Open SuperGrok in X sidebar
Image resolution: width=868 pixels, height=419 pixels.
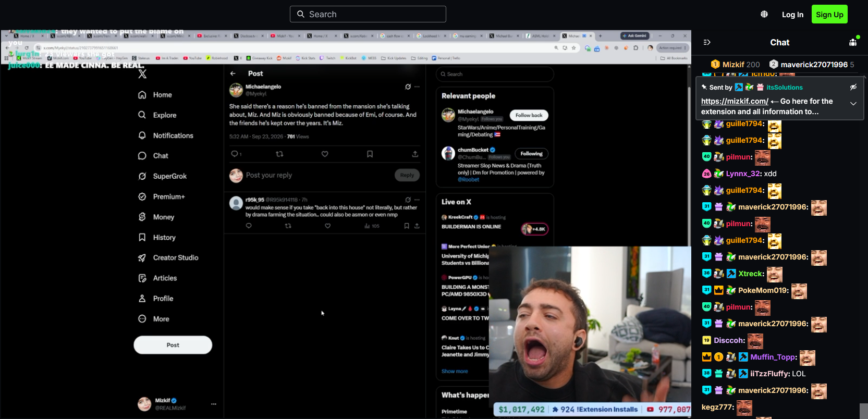coord(162,176)
